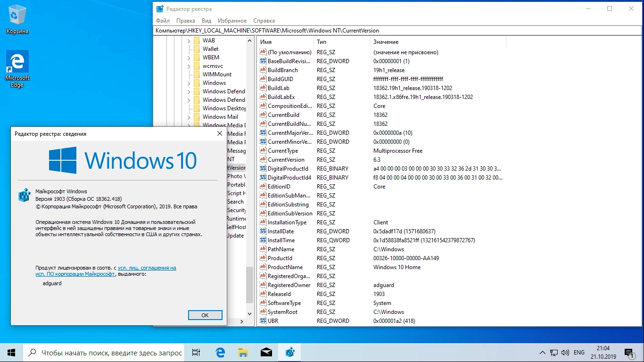Click the Windows Start button
Image resolution: width=644 pixels, height=362 pixels.
click(11, 353)
